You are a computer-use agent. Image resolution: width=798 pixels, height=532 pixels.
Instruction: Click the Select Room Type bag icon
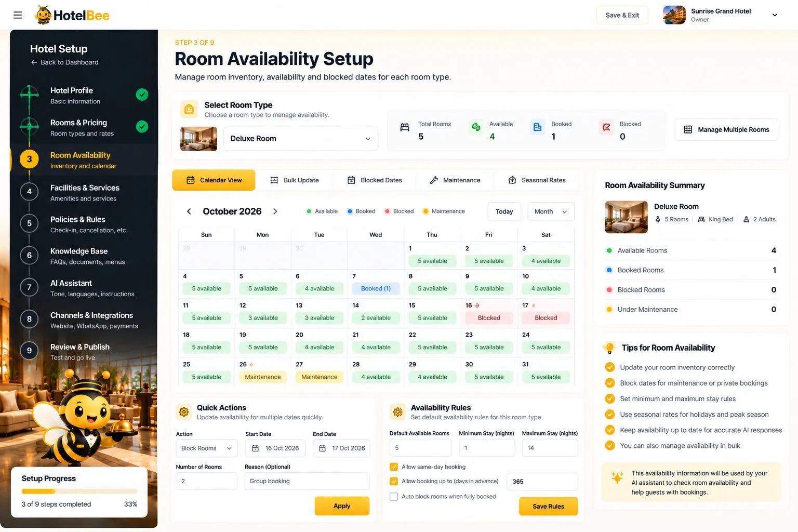click(189, 109)
